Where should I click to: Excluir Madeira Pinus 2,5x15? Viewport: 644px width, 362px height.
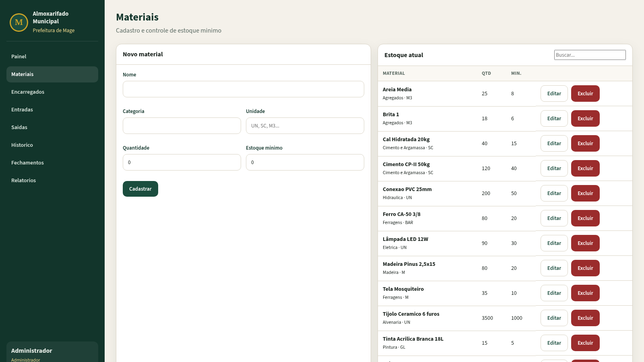(x=585, y=268)
